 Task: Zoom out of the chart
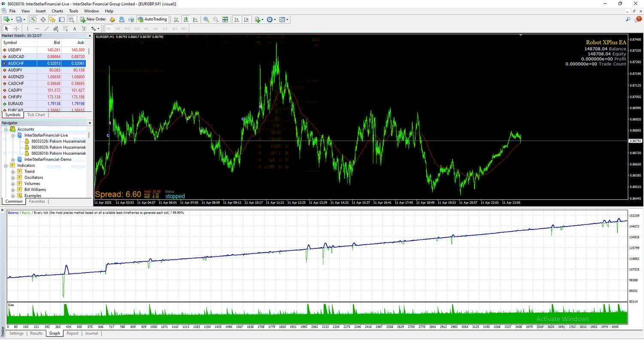coord(216,19)
